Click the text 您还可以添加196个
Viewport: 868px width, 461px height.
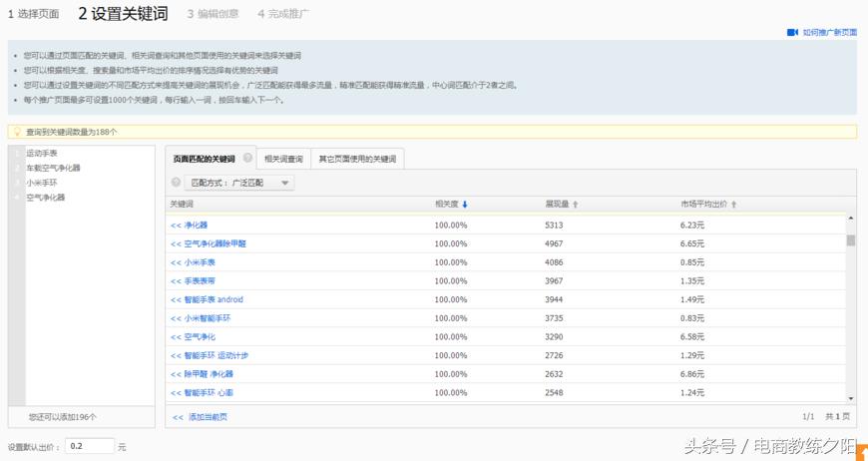tap(63, 417)
